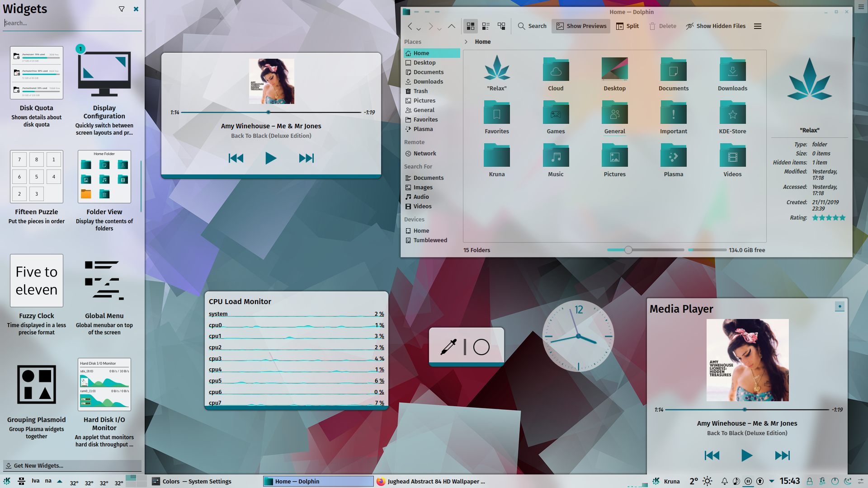Select Pictures in the Places sidebar
Image resolution: width=868 pixels, height=488 pixels.
[x=424, y=100]
